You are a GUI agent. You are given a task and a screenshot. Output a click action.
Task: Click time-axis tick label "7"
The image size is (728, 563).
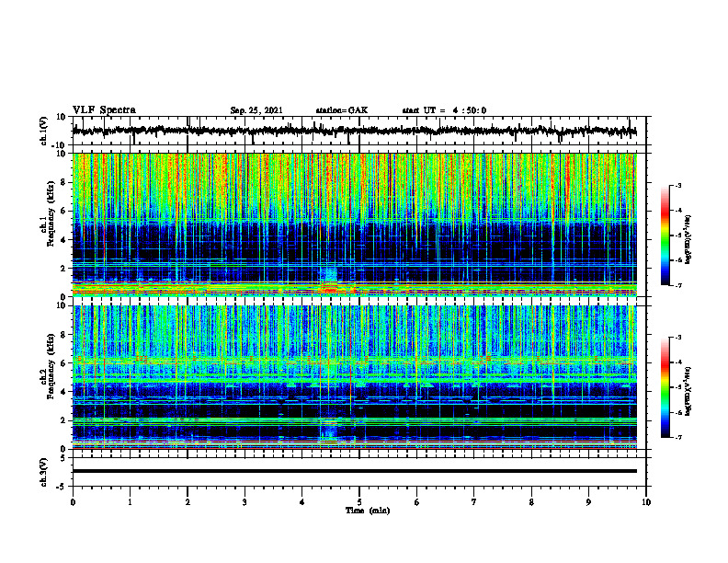474,502
